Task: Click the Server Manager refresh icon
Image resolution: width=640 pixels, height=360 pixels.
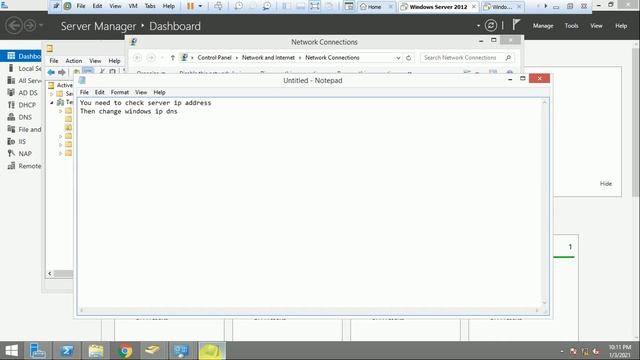Action: [491, 26]
